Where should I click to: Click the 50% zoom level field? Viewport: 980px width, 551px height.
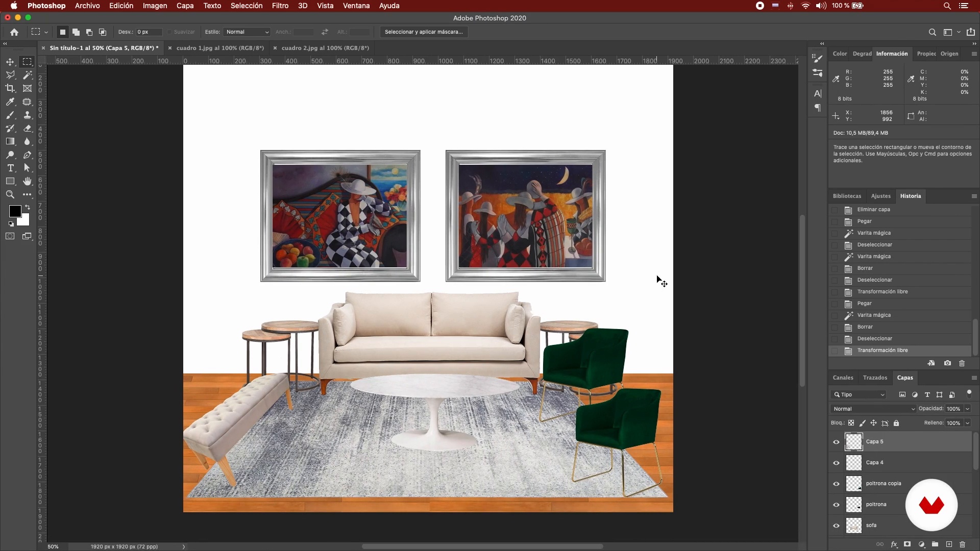(x=53, y=546)
